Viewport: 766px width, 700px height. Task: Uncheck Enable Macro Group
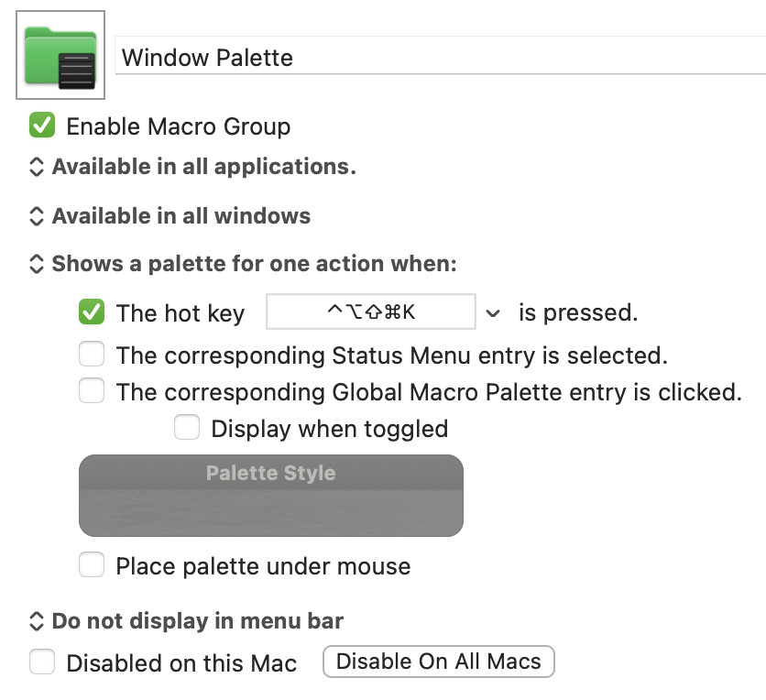point(42,126)
